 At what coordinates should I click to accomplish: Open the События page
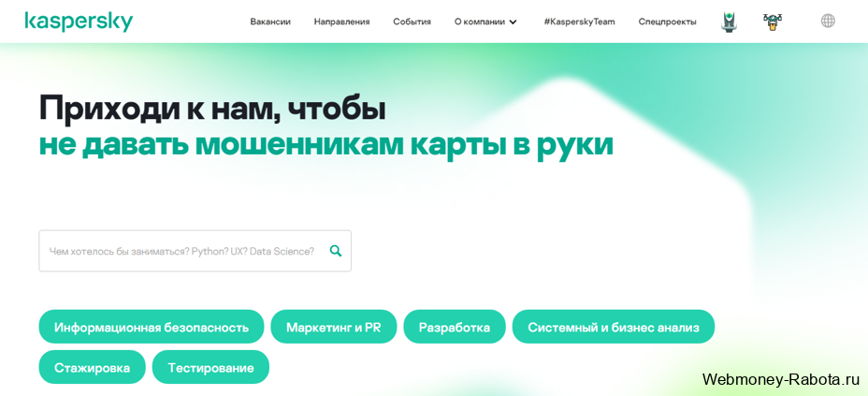pyautogui.click(x=412, y=22)
